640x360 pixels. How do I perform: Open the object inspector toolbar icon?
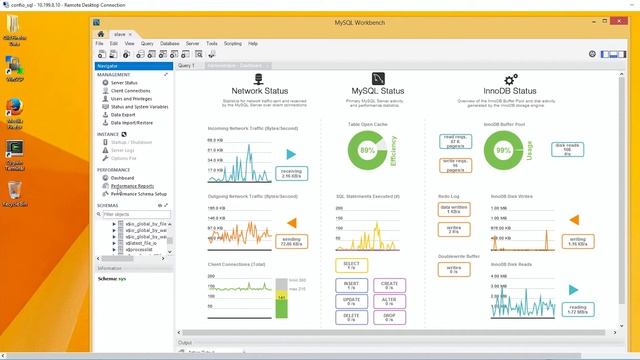coord(127,54)
